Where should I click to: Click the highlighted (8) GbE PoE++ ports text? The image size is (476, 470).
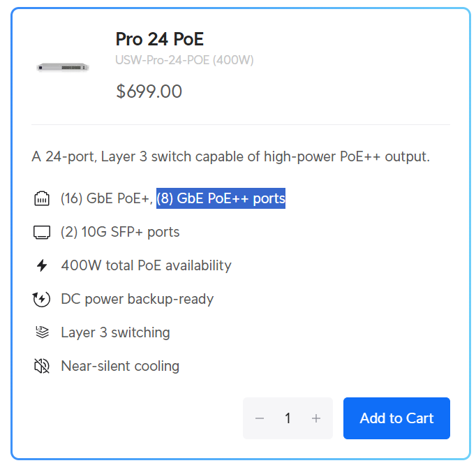pos(221,198)
